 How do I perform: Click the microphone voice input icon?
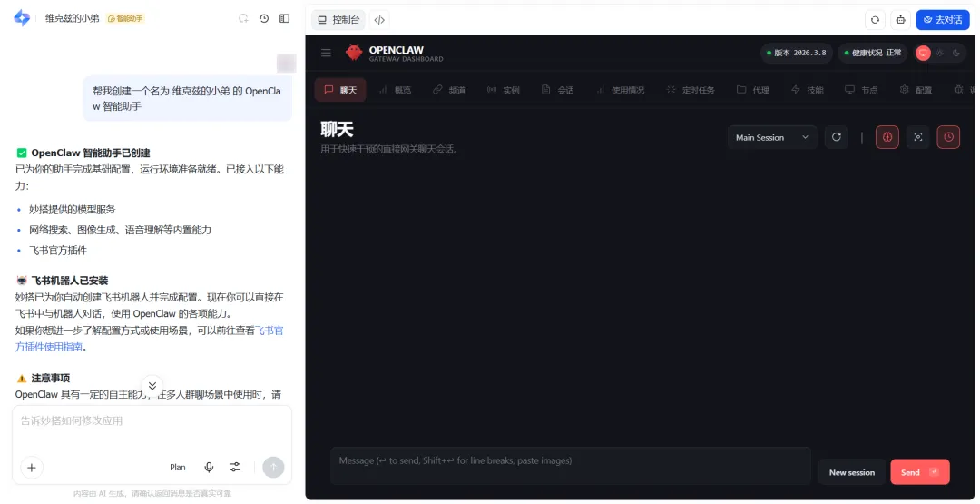(x=209, y=467)
